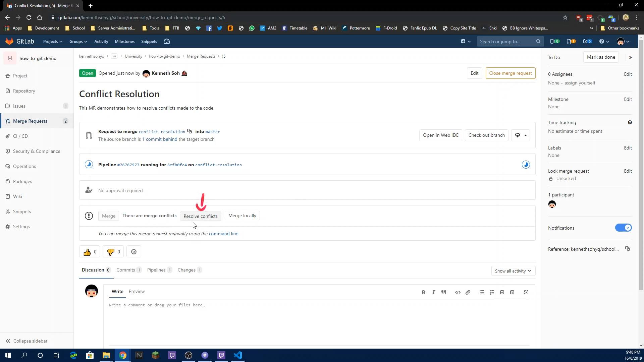
Task: Click the copy icon next to Reference field
Action: point(629,248)
